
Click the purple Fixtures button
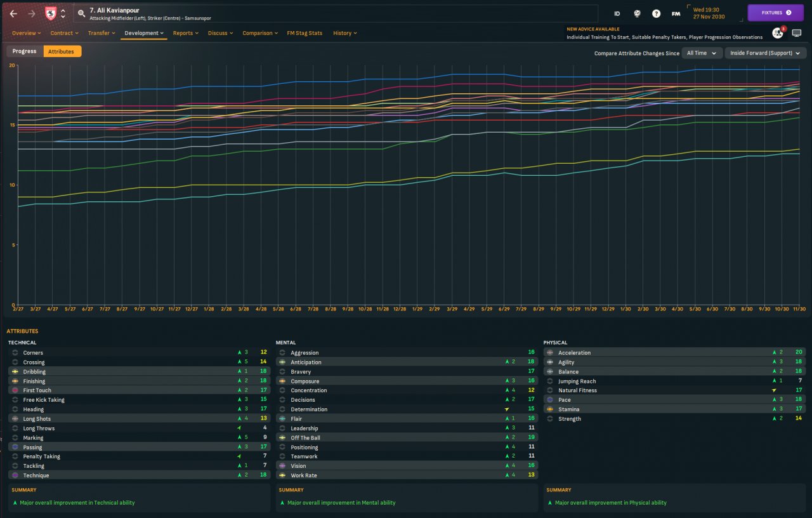[775, 13]
